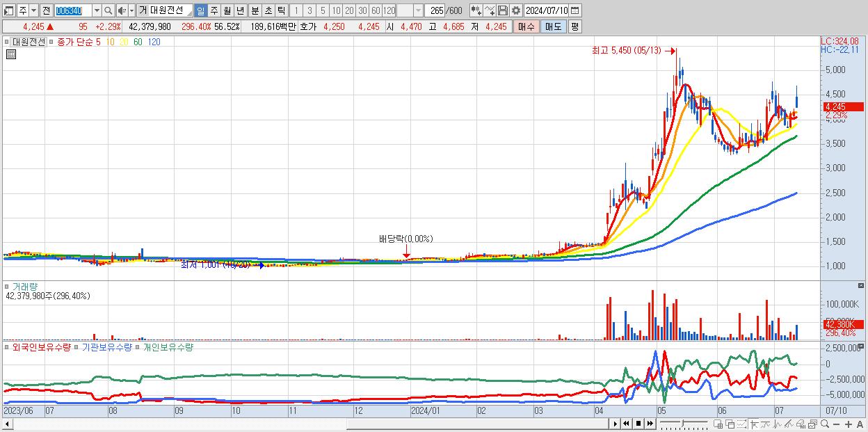This screenshot has height=432, width=868.
Task: Click the 호가 quote label
Action: pos(308,26)
